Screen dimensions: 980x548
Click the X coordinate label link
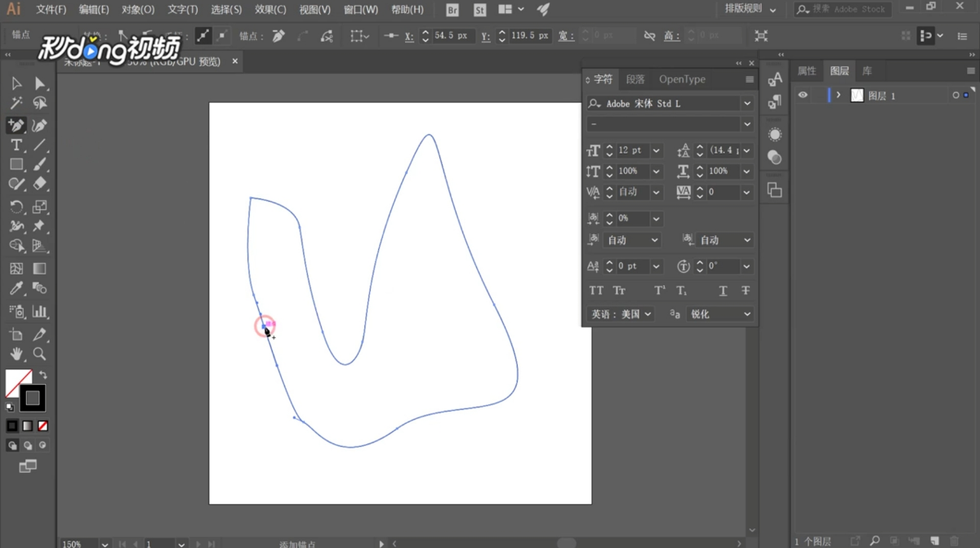[410, 36]
